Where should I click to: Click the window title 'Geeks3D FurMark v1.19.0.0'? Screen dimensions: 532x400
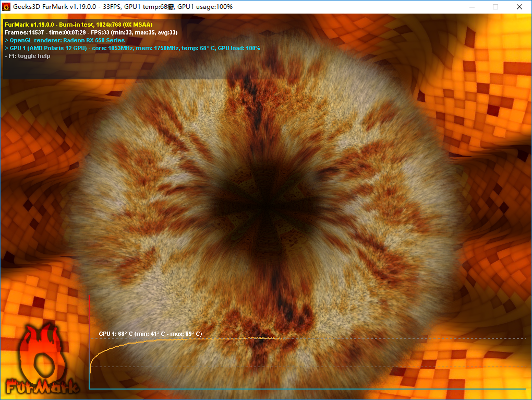coord(123,7)
